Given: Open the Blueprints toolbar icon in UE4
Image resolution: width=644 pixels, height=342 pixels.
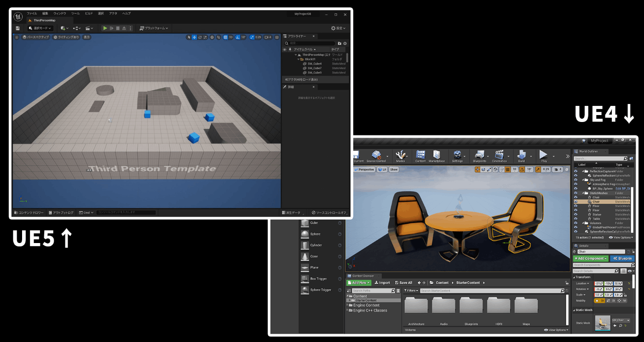Looking at the screenshot, I should 480,156.
